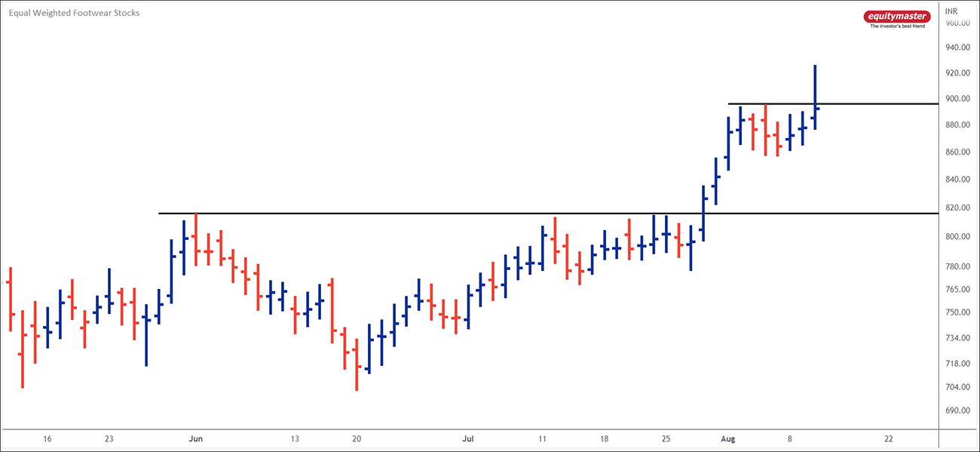The height and width of the screenshot is (452, 980).
Task: Select the 25 date label on time axis
Action: [x=666, y=438]
